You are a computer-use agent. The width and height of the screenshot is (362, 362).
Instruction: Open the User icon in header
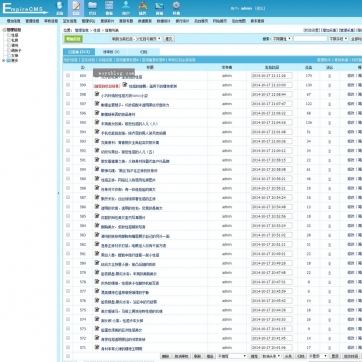point(126,8)
